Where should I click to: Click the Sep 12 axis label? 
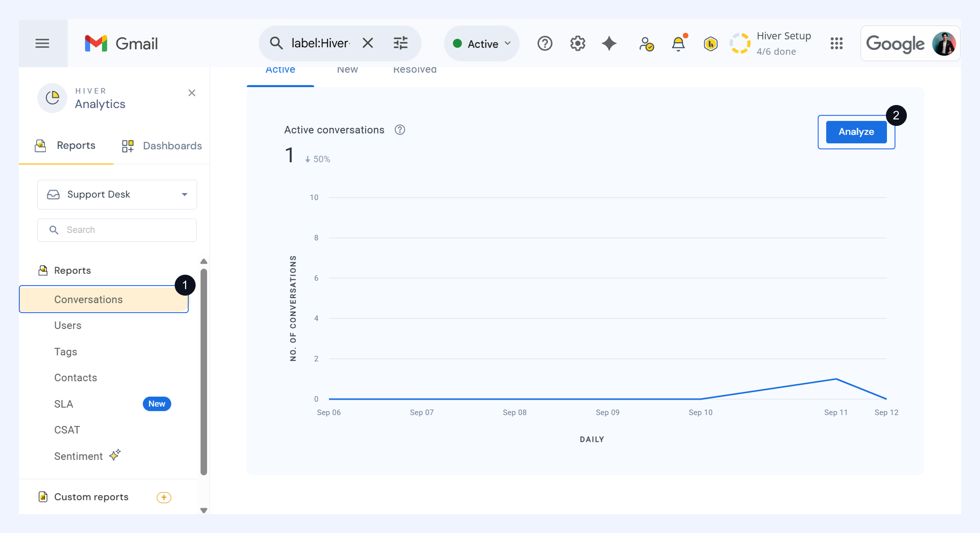886,413
